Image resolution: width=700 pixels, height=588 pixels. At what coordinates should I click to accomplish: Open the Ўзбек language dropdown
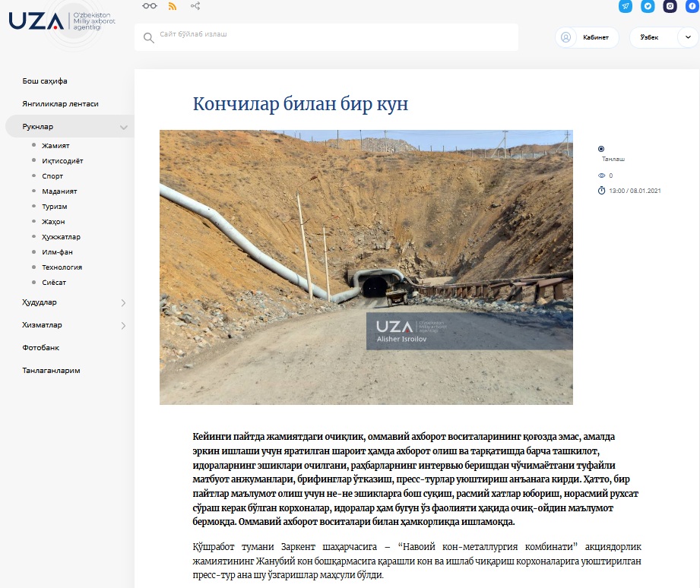(x=663, y=37)
